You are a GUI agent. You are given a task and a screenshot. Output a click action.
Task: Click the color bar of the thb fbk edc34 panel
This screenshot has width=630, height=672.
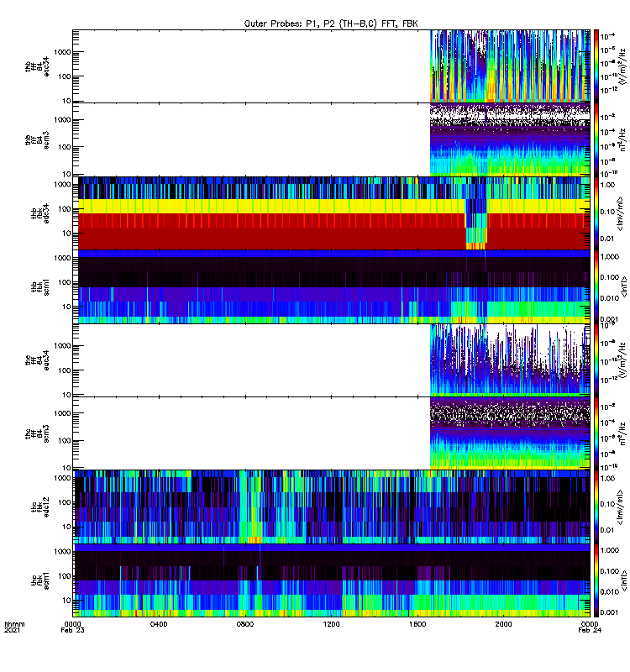[x=596, y=213]
